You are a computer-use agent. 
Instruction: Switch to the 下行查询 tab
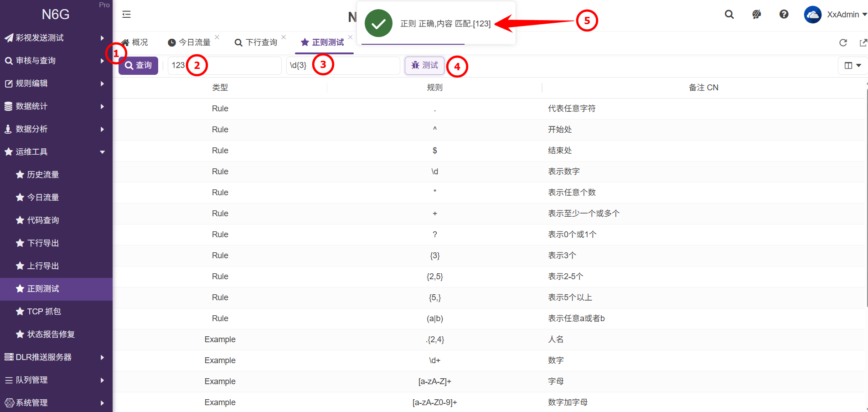256,42
